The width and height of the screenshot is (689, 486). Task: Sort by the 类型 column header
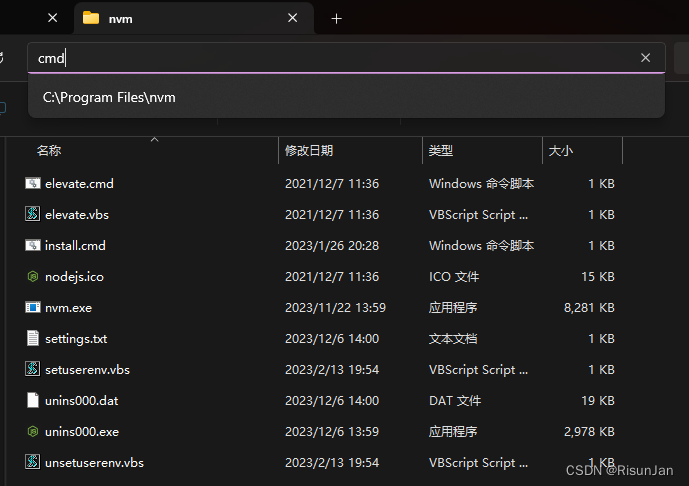pyautogui.click(x=441, y=151)
